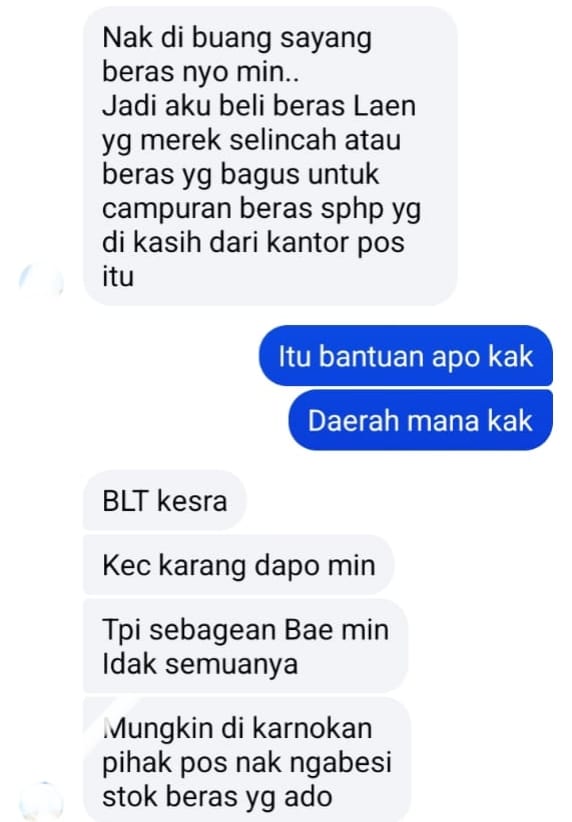This screenshot has height=822, width=572.
Task: Click the 'campuran beras sphp yg' line
Action: [261, 209]
